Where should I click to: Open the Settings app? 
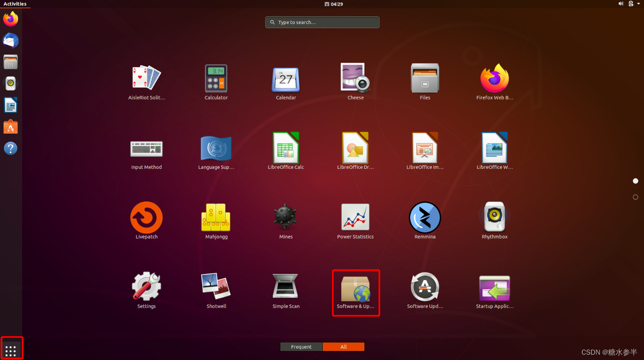click(x=147, y=290)
